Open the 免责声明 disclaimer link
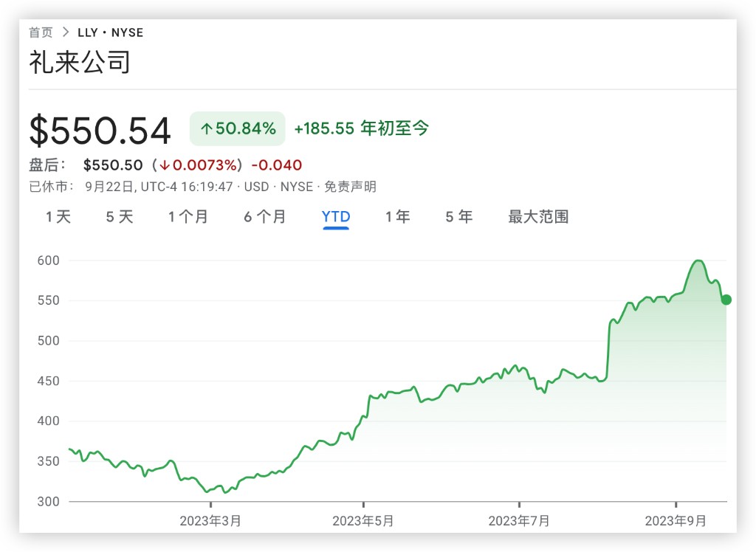This screenshot has width=756, height=552. (351, 187)
